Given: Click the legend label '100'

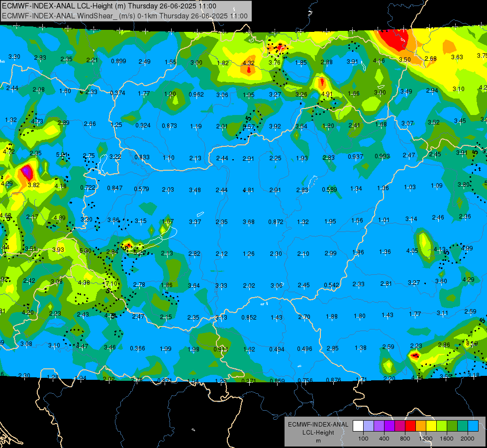Looking at the screenshot, I should pos(363,439).
